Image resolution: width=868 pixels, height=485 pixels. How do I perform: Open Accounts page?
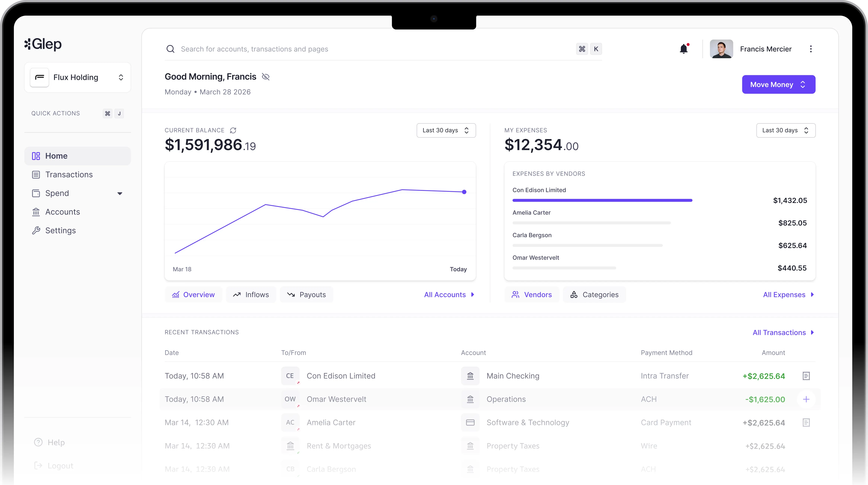pos(78,212)
